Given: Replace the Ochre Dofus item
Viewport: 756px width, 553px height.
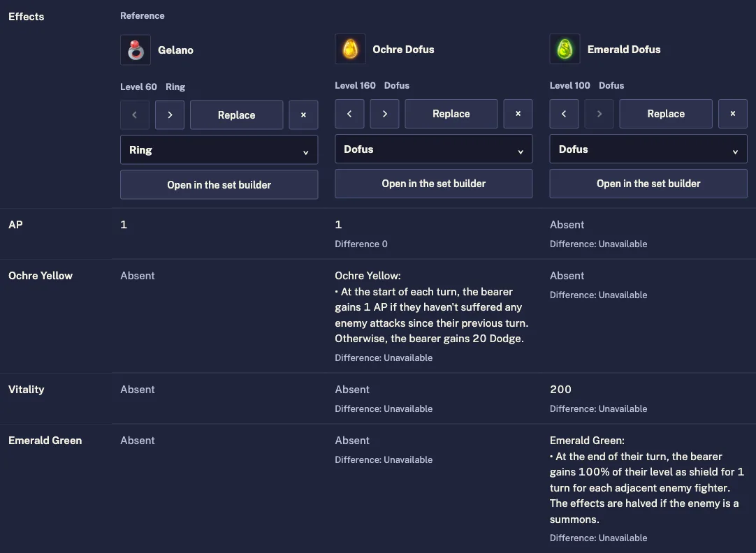Looking at the screenshot, I should pyautogui.click(x=451, y=114).
